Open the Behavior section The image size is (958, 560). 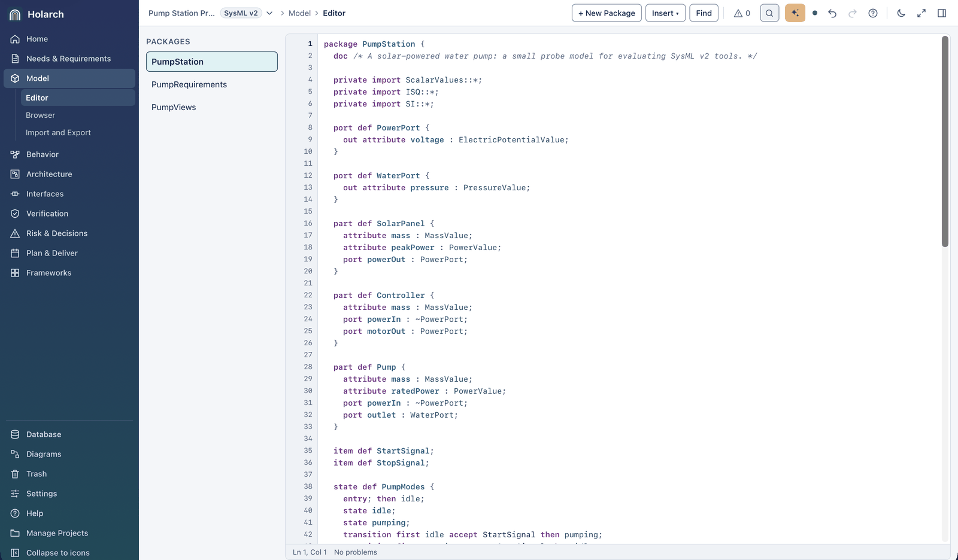point(69,154)
